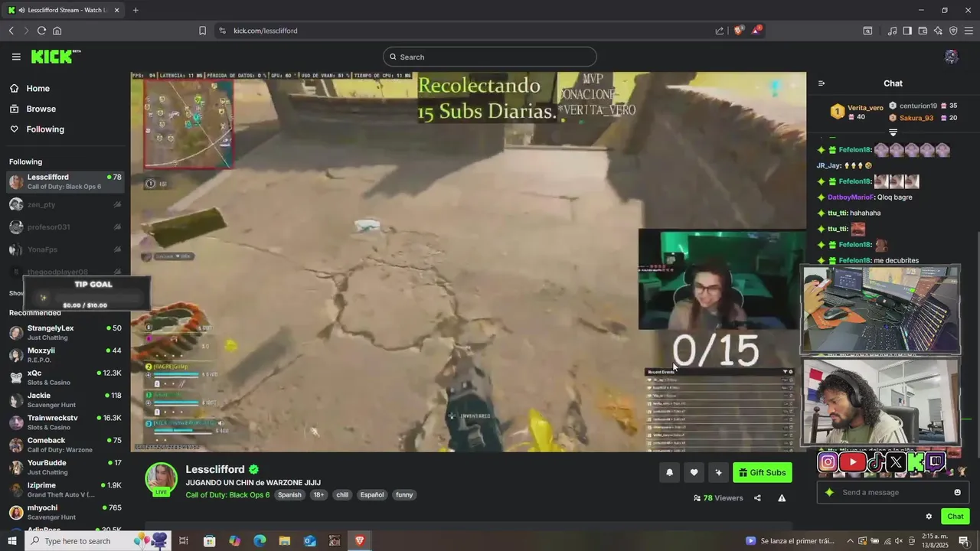This screenshot has width=980, height=551.
Task: Open recommended channel Jackie
Action: click(x=65, y=400)
